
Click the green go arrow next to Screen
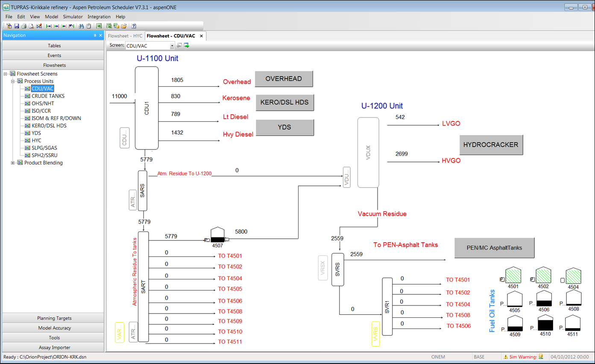click(x=187, y=45)
